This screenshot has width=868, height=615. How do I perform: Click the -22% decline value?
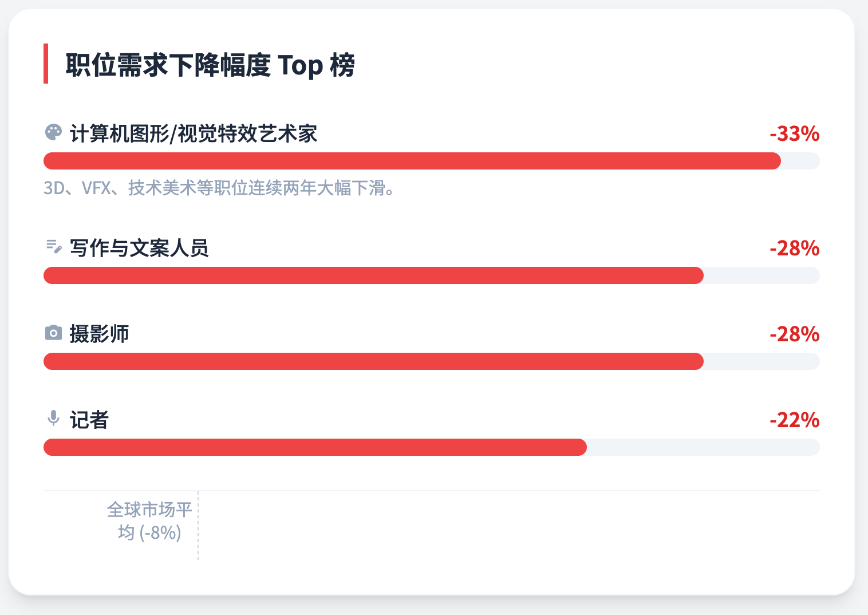click(794, 420)
